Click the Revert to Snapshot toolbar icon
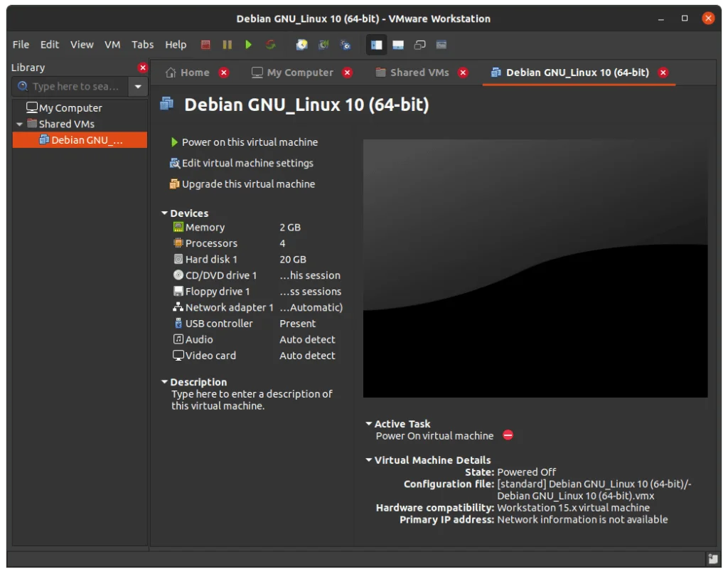Image resolution: width=728 pixels, height=574 pixels. [x=323, y=45]
